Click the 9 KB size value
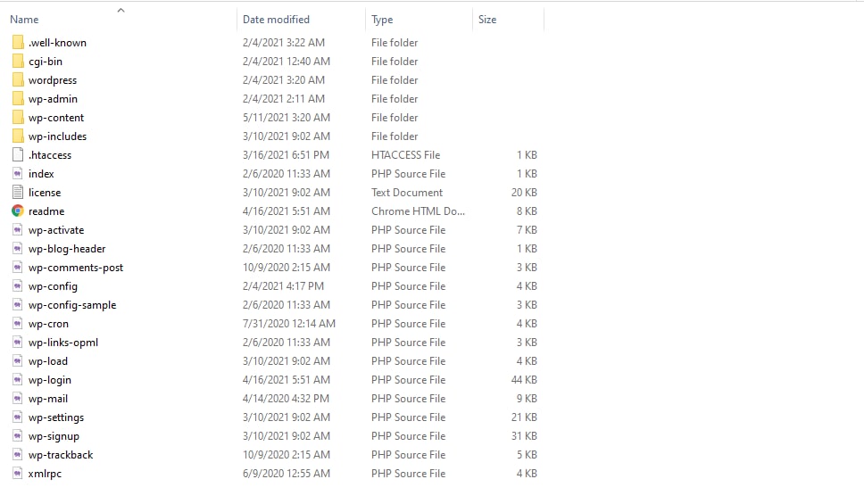864x504 pixels. (527, 399)
